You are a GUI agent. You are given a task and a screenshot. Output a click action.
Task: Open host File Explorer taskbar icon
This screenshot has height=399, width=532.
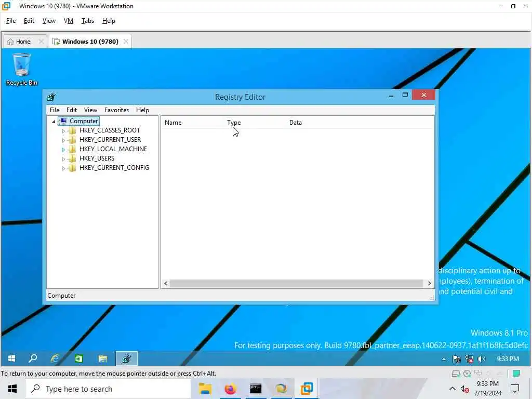205,389
